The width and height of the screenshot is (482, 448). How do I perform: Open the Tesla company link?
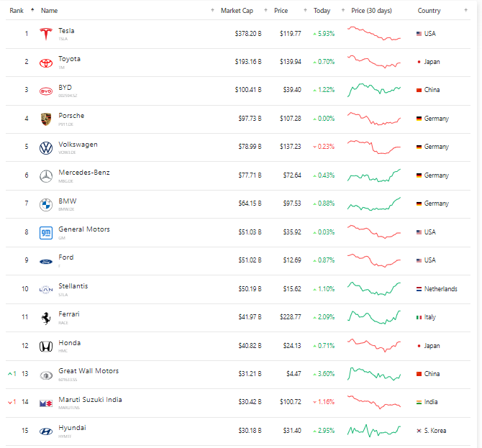click(x=66, y=31)
